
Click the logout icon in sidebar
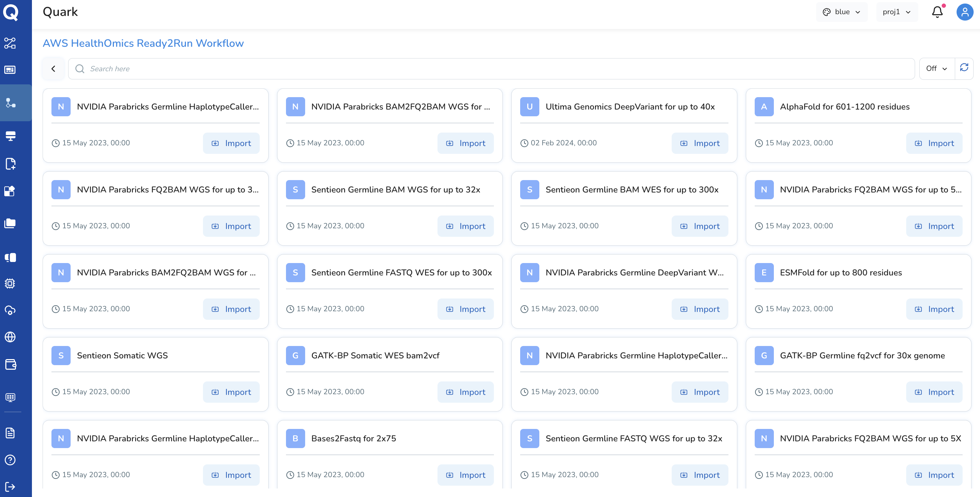(10, 487)
